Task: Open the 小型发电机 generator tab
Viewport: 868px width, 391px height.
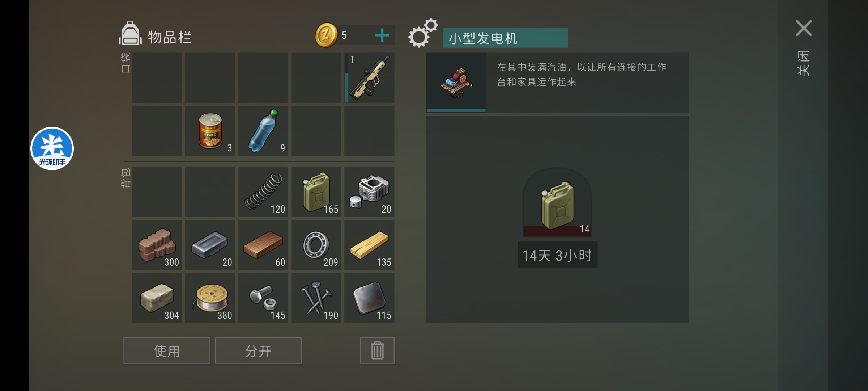Action: point(505,38)
